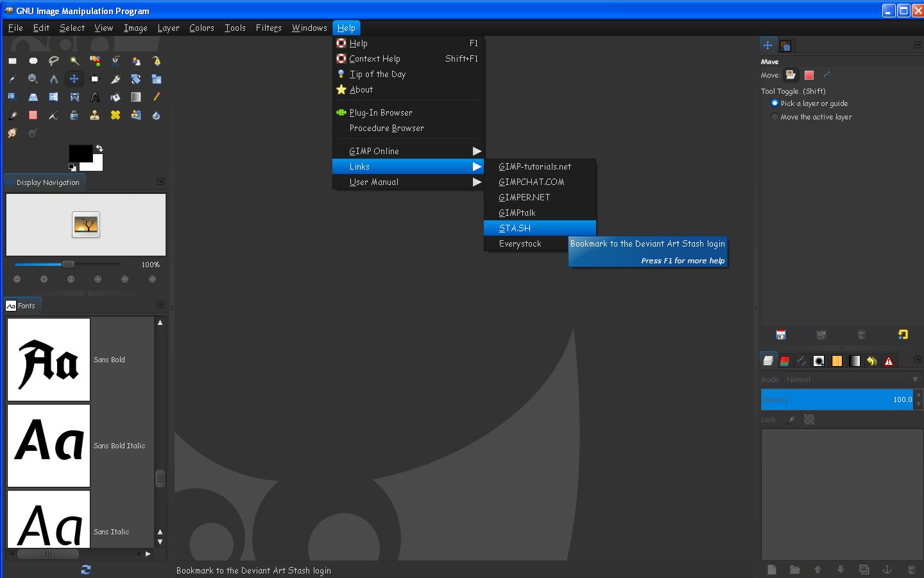This screenshot has width=924, height=578.
Task: Set Move mode to path
Action: click(827, 75)
